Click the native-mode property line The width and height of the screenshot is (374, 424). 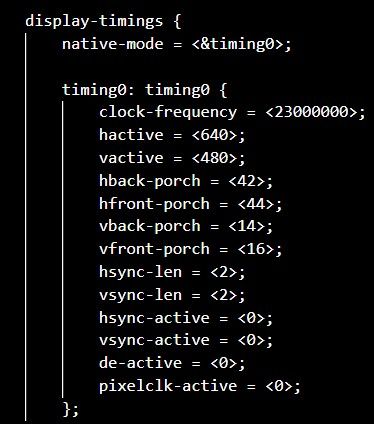tap(177, 44)
